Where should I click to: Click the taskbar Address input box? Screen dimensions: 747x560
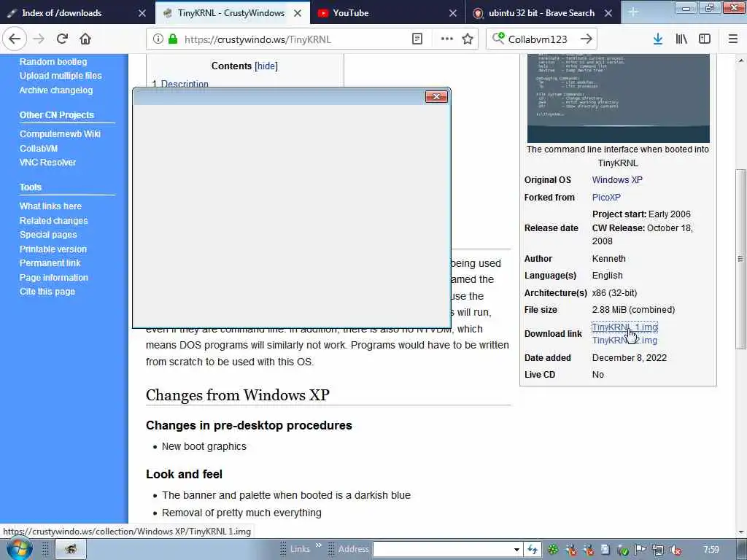442,550
